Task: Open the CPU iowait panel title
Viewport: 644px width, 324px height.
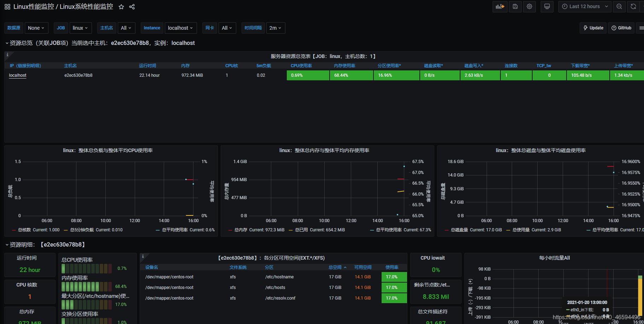Action: coord(433,258)
